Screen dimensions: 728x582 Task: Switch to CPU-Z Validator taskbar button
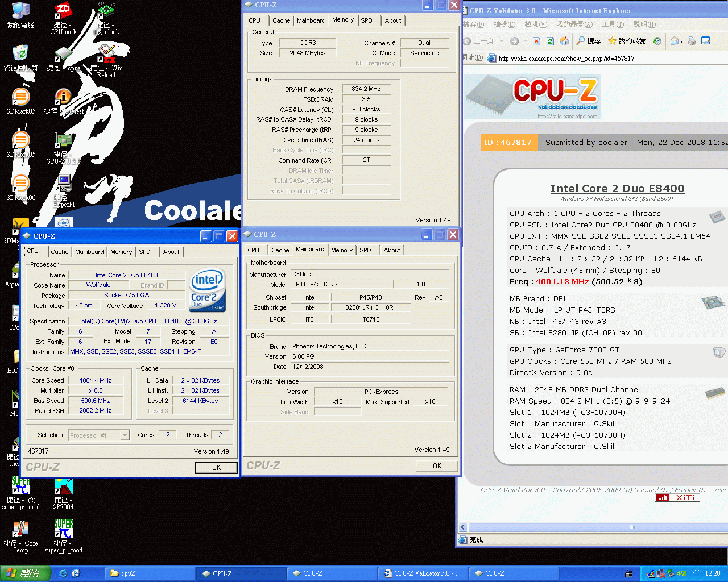[423, 573]
